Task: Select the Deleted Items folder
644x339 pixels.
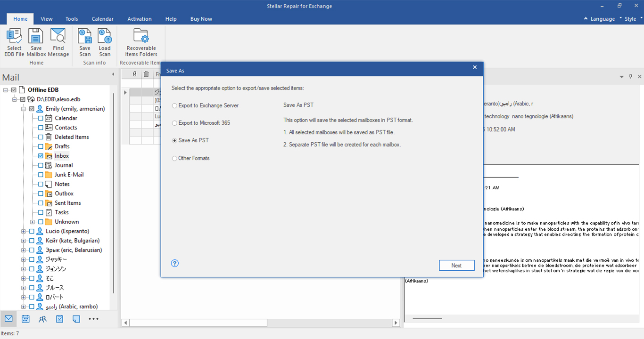Action: pyautogui.click(x=72, y=137)
